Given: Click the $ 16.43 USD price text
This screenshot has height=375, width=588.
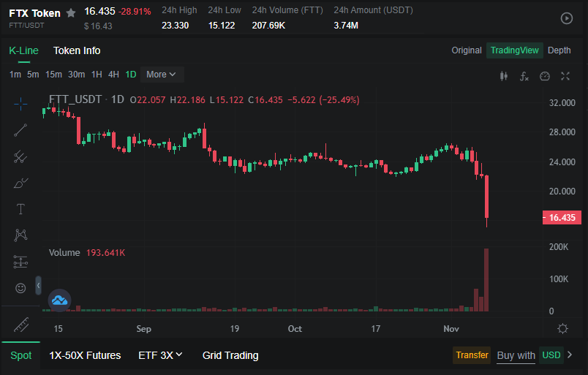Looking at the screenshot, I should 98,26.
